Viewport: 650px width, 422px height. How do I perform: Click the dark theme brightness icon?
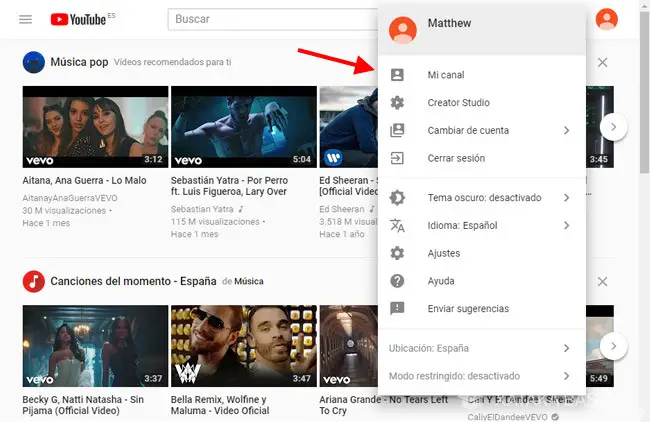coord(397,197)
